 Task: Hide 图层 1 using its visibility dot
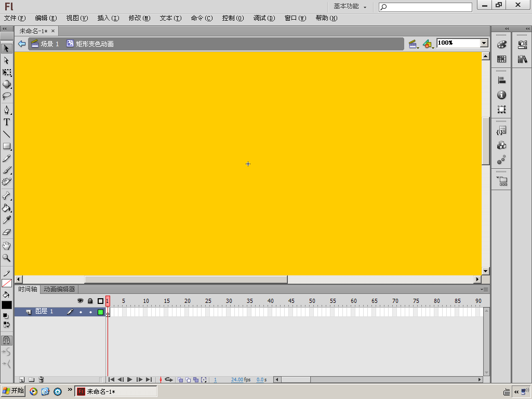click(x=81, y=312)
